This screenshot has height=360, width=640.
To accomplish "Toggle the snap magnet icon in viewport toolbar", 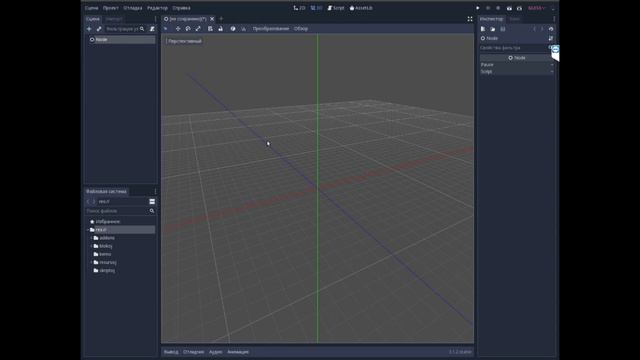I will 244,29.
